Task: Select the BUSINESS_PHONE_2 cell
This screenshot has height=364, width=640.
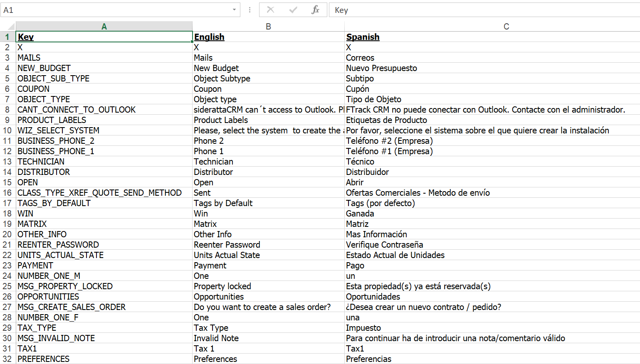Action: 104,141
